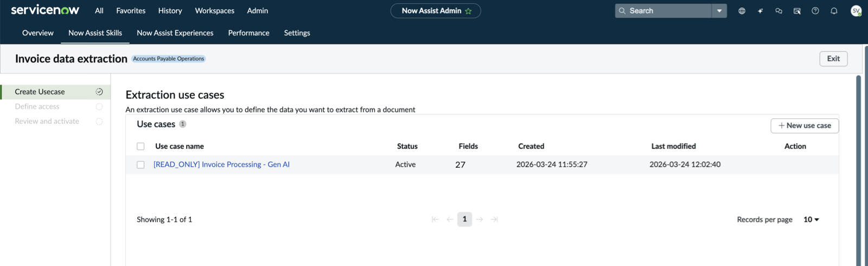Open the help question mark icon
This screenshot has height=266, width=868.
[815, 11]
